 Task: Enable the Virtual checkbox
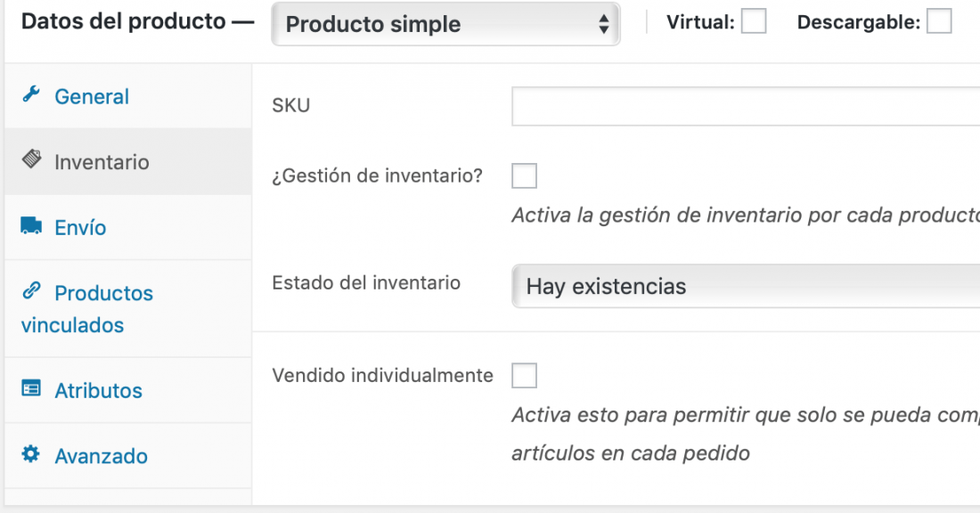(x=754, y=21)
